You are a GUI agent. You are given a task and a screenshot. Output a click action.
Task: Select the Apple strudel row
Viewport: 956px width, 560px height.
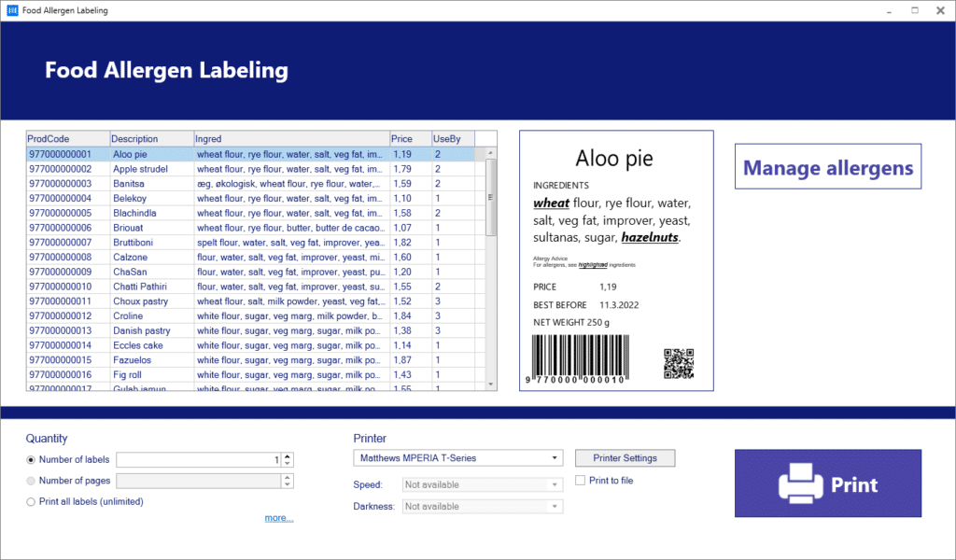[x=250, y=169]
